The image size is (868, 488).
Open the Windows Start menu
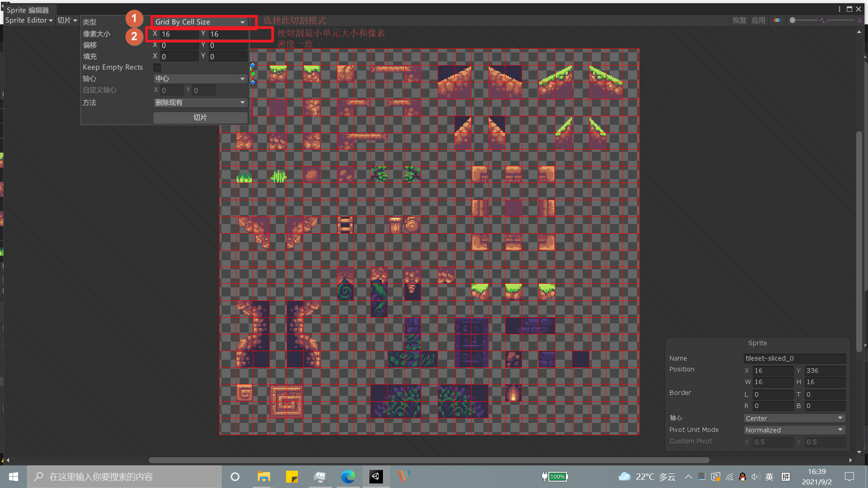[14, 477]
